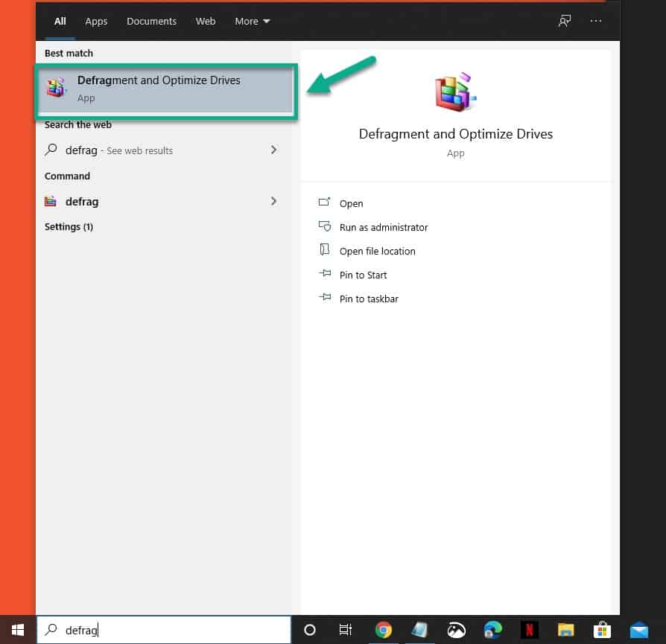
Task: Open Microsoft Store from the taskbar
Action: (x=602, y=630)
